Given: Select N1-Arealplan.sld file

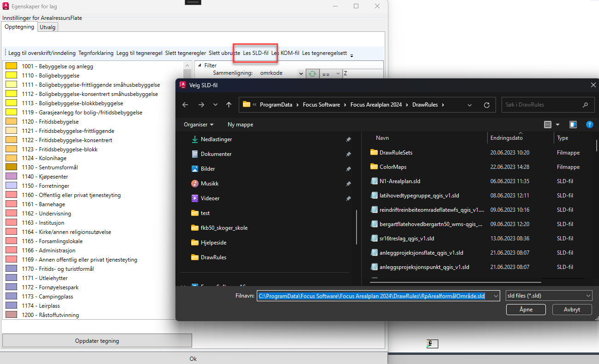Looking at the screenshot, I should coord(400,181).
